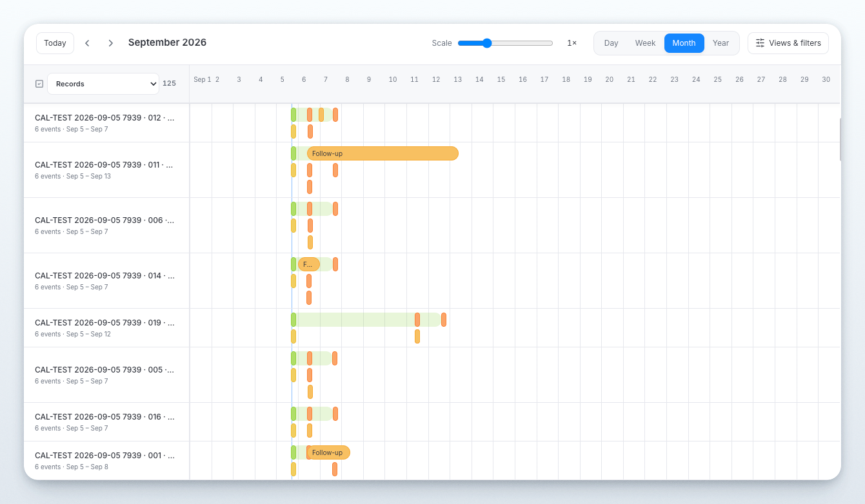865x504 pixels.
Task: Open the long Follow-up event ending Sep 13
Action: coord(383,153)
